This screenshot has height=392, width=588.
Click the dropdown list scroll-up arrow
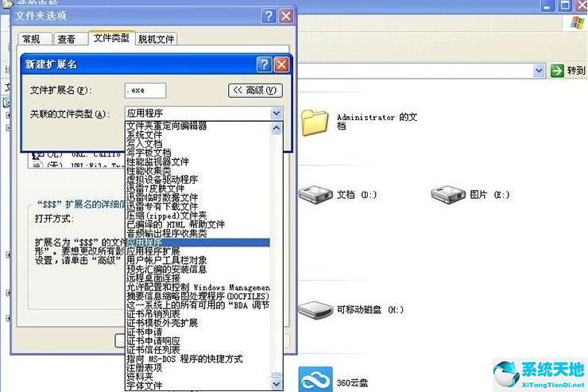277,128
